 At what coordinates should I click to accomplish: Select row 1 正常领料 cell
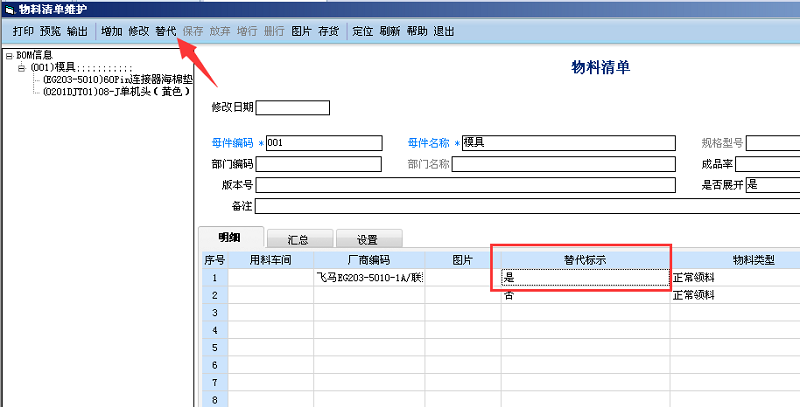click(735, 277)
